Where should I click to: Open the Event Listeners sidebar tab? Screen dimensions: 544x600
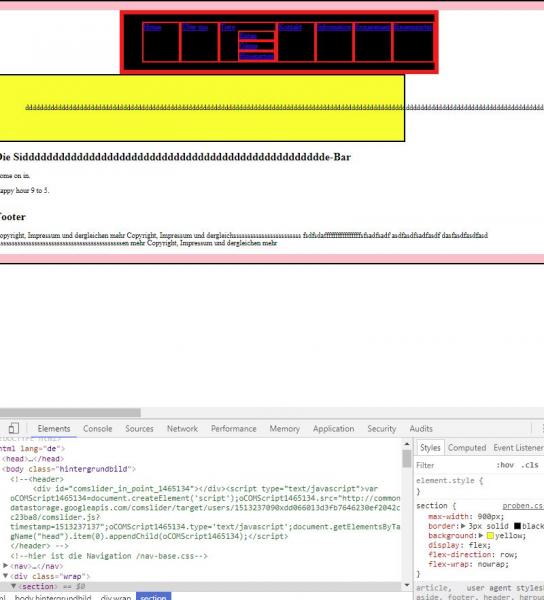point(518,448)
